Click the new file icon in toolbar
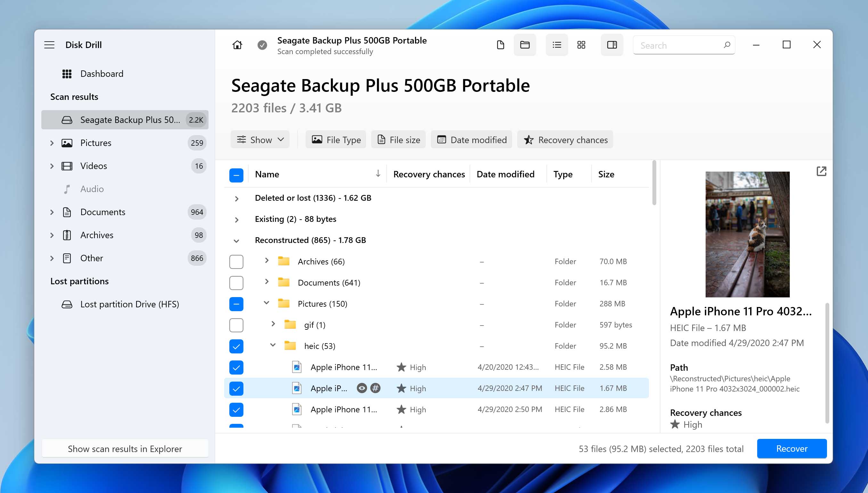 (x=500, y=45)
